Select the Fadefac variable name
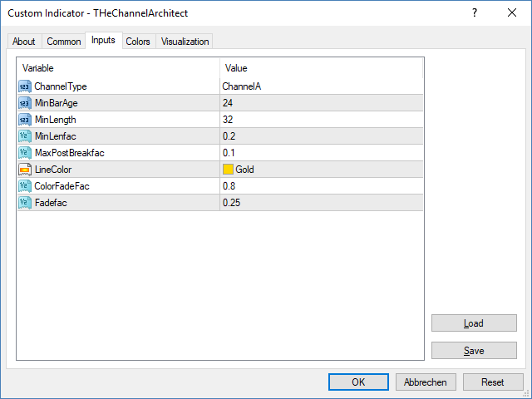 (x=51, y=203)
